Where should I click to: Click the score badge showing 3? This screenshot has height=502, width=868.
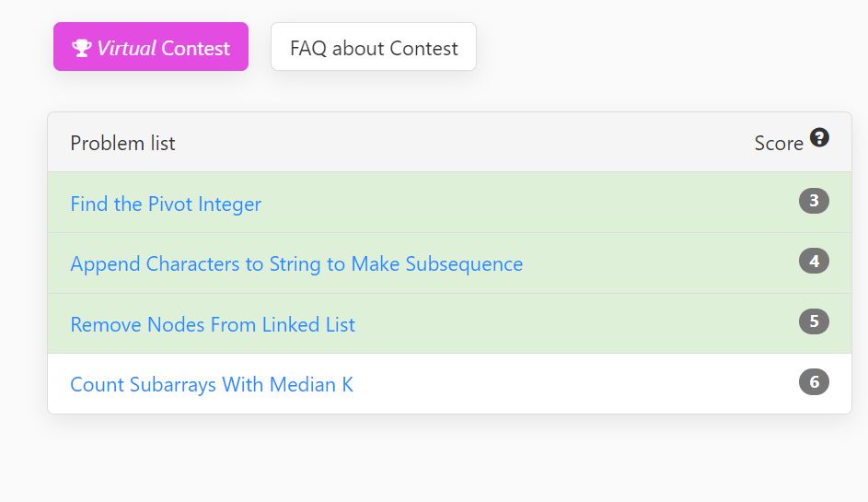pyautogui.click(x=814, y=201)
